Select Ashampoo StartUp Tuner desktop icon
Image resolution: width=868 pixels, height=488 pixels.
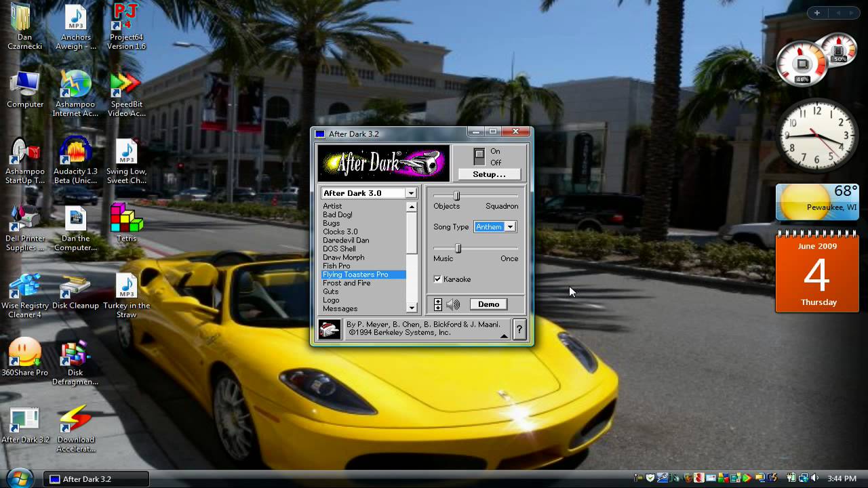click(x=24, y=161)
